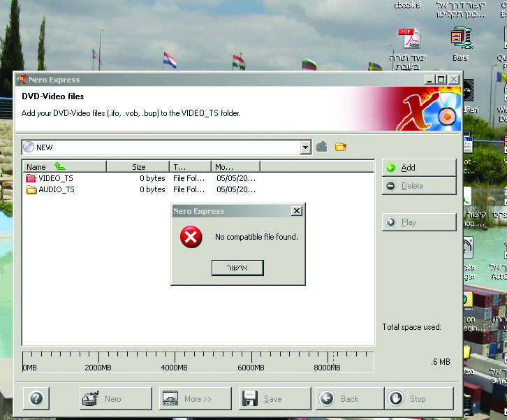The width and height of the screenshot is (507, 420).
Task: Maximize the Nero Express window
Action: 441,80
